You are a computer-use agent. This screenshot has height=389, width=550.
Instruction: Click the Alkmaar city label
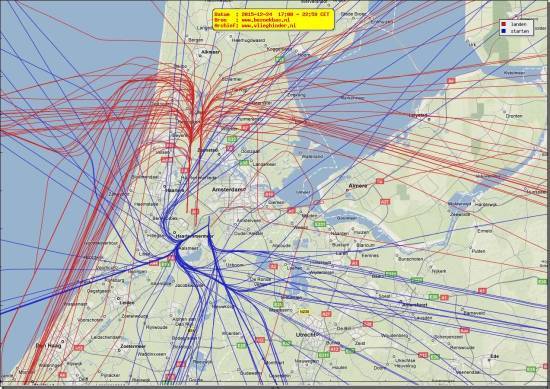(210, 52)
